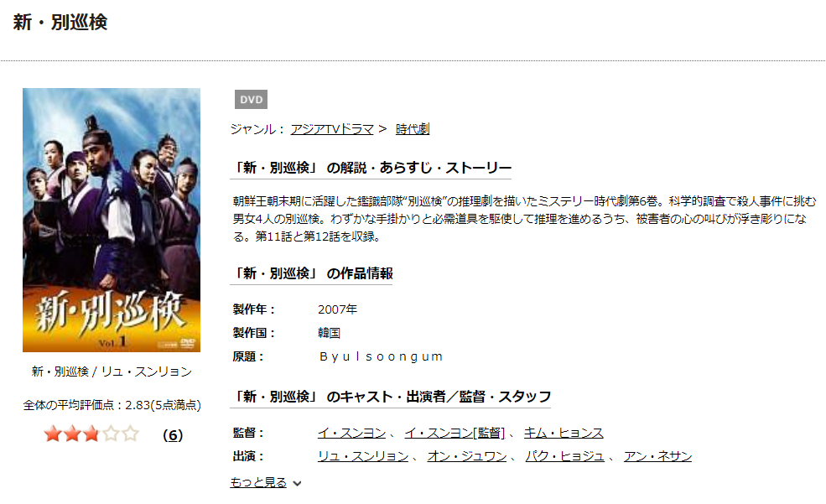
Task: Click the first red rating star
Action: (53, 434)
